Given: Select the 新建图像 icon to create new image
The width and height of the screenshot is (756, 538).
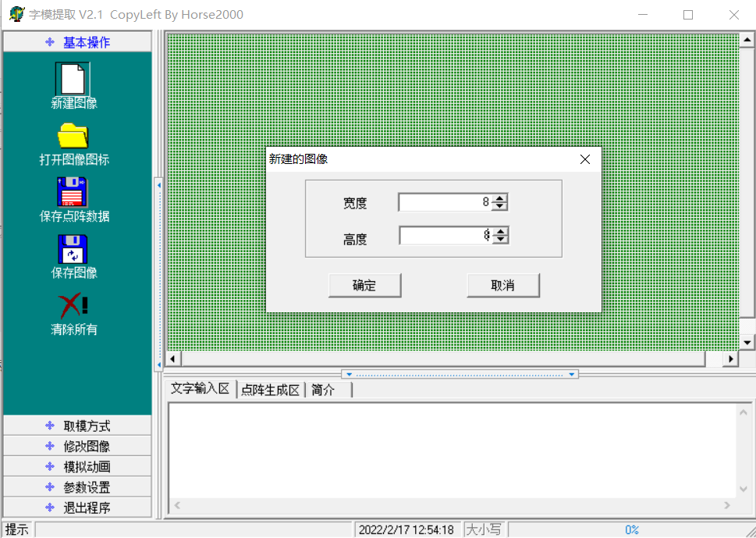Looking at the screenshot, I should 74,78.
